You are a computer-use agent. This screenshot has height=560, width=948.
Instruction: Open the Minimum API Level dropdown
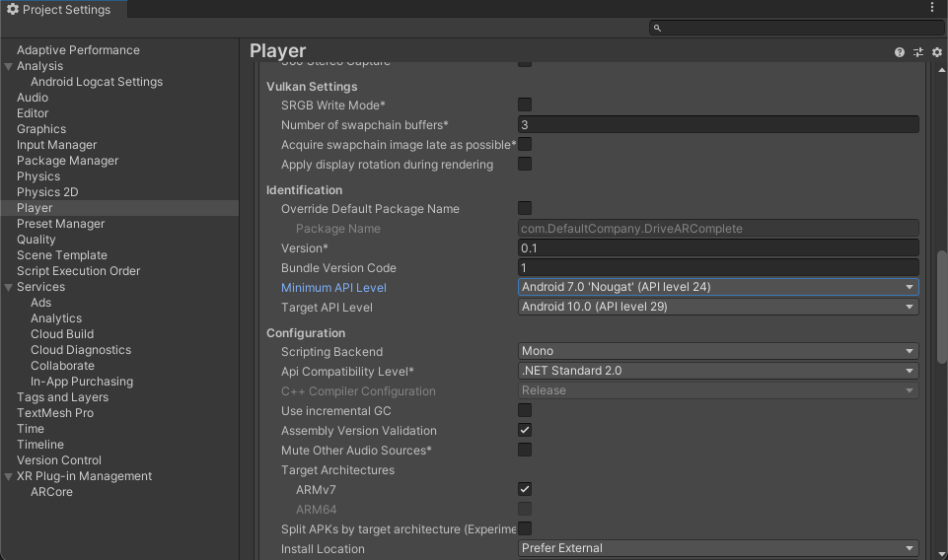click(x=718, y=287)
